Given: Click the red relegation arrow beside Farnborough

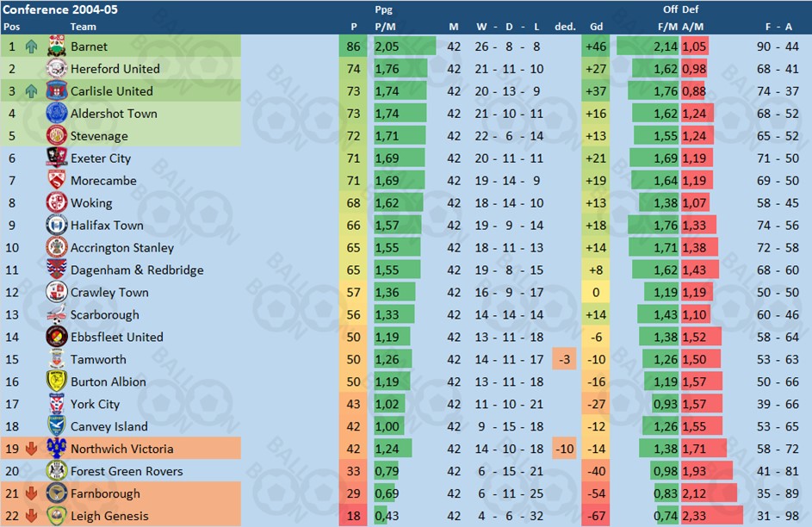Looking at the screenshot, I should pos(32,493).
